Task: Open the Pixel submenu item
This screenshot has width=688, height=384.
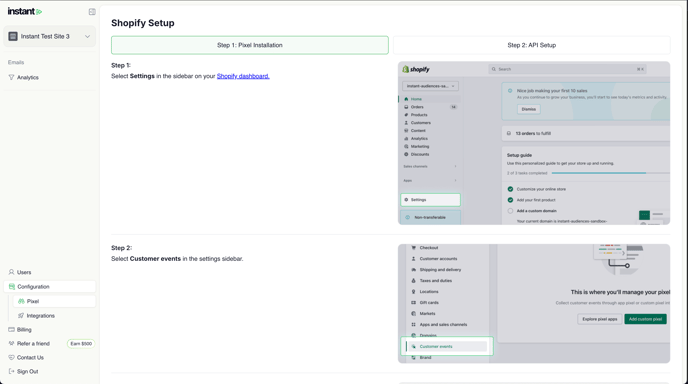Action: pyautogui.click(x=54, y=301)
